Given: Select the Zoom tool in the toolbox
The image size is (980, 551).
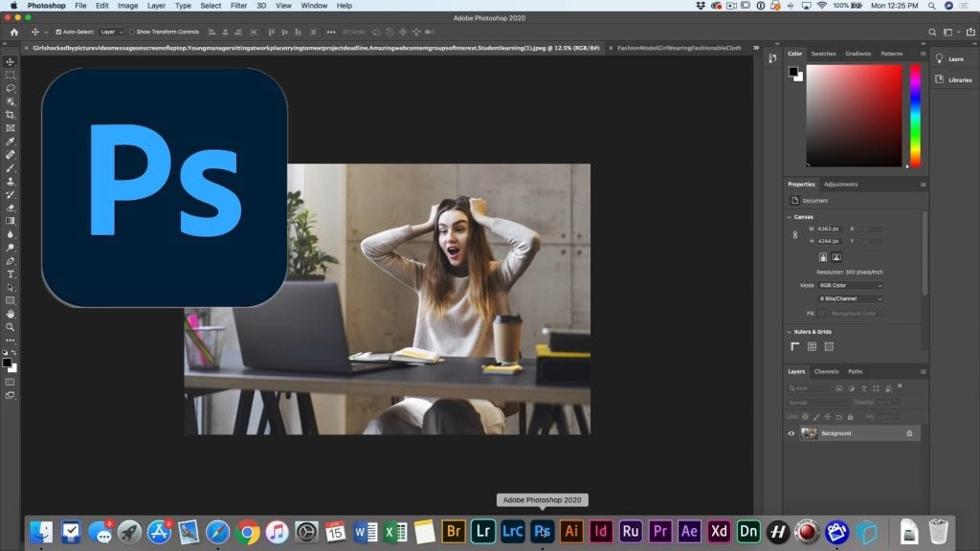Looking at the screenshot, I should click(x=10, y=327).
